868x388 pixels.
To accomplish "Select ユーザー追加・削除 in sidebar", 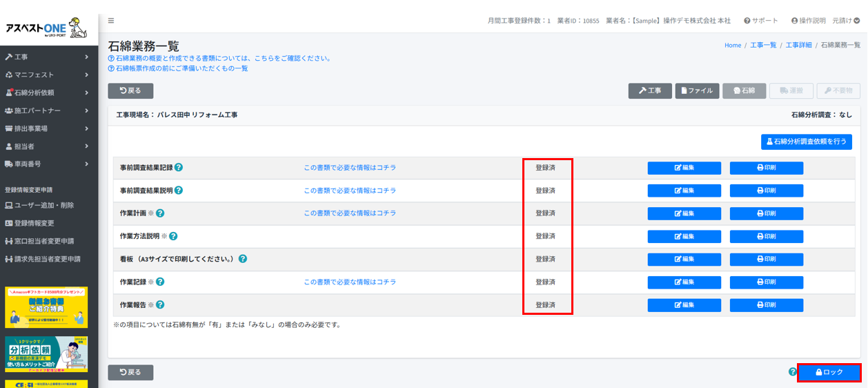I will pyautogui.click(x=44, y=205).
